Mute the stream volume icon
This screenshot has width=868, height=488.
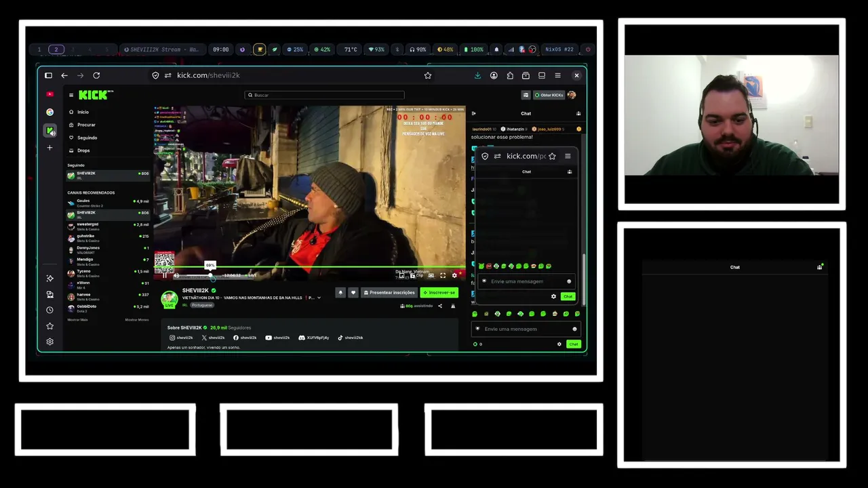176,275
